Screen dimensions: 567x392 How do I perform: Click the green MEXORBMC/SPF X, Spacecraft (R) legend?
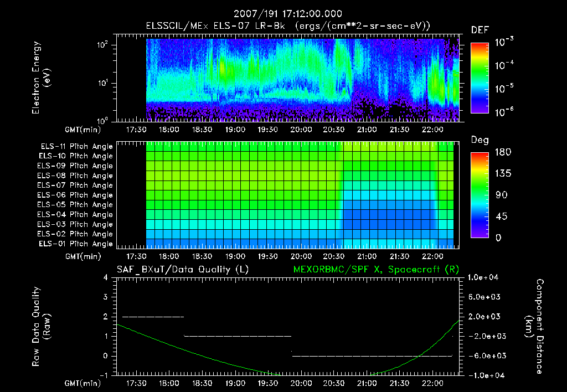376,270
